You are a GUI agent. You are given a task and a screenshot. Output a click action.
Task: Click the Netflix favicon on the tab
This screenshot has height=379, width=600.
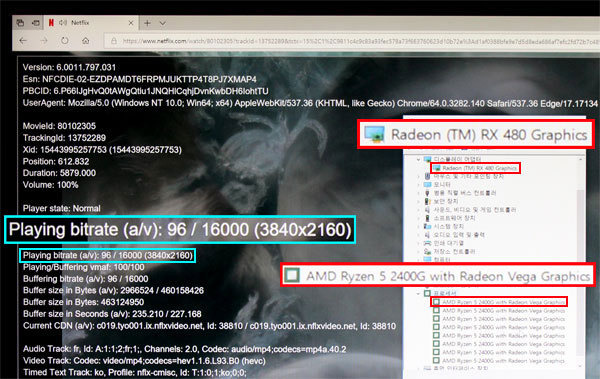(x=51, y=23)
